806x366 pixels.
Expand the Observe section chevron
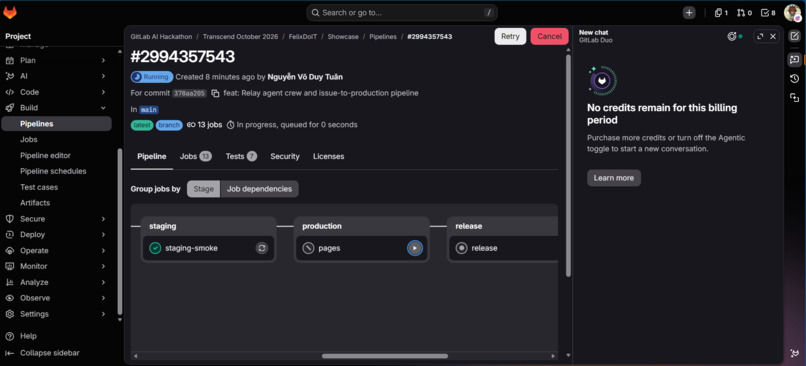(x=103, y=298)
